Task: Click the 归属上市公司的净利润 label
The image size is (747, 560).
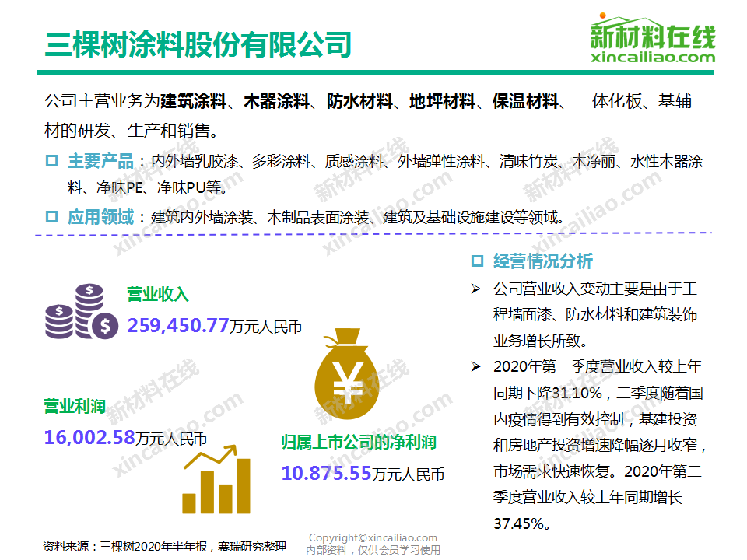Action: tap(359, 442)
